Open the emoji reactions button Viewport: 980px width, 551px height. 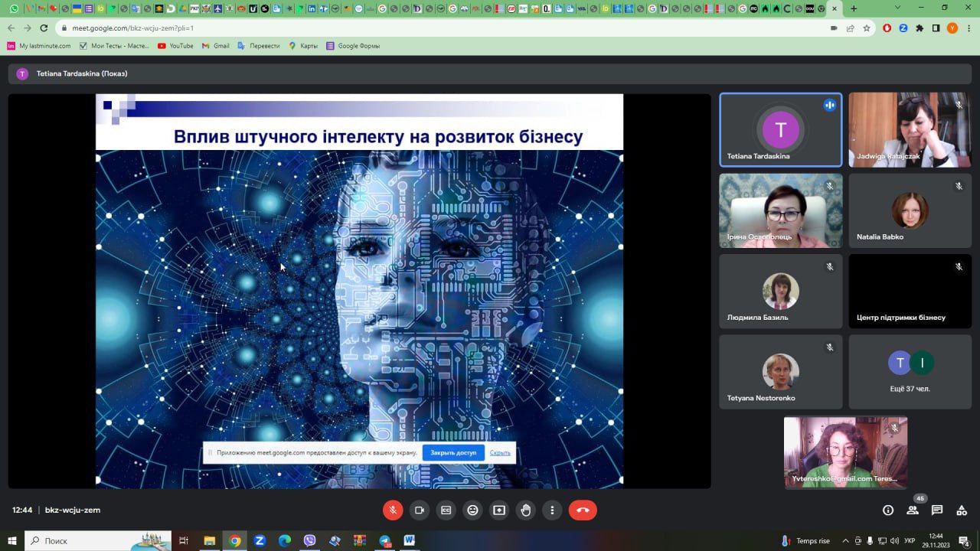tap(473, 510)
